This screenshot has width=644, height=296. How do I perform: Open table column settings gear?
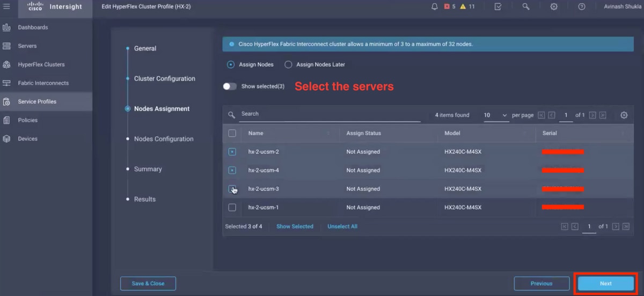point(624,115)
